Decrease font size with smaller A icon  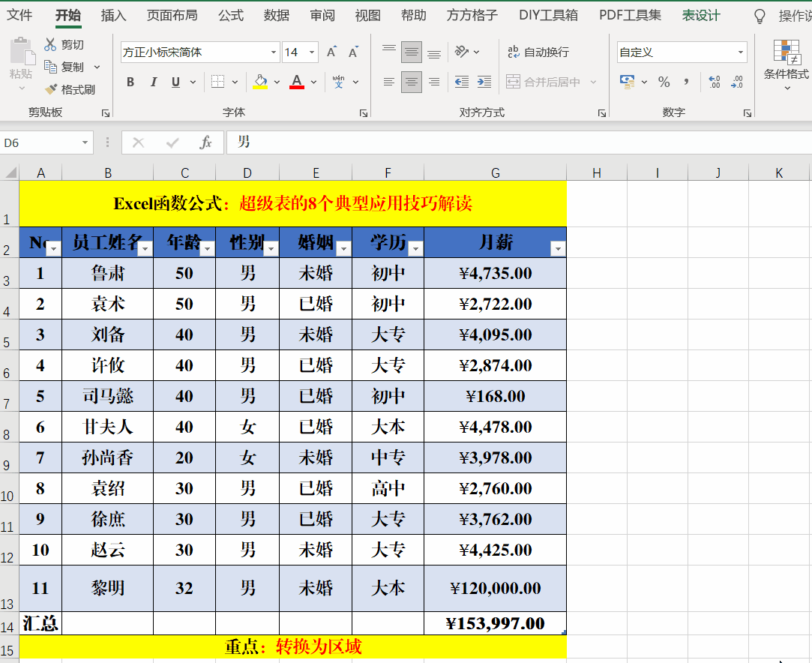click(353, 52)
